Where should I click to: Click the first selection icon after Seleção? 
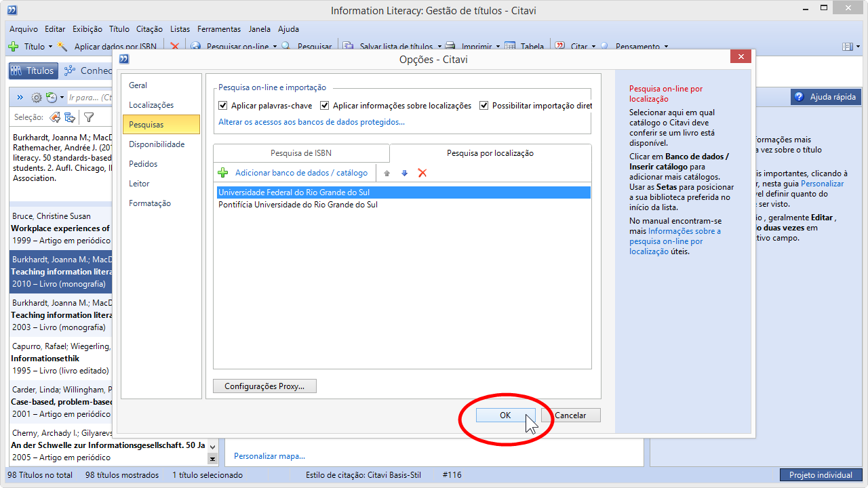[x=55, y=117]
